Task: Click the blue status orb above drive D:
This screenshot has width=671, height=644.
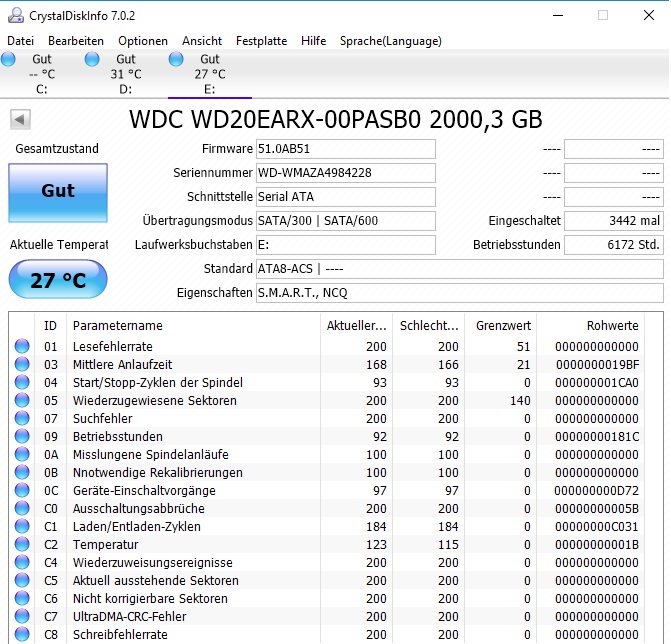Action: pyautogui.click(x=92, y=59)
